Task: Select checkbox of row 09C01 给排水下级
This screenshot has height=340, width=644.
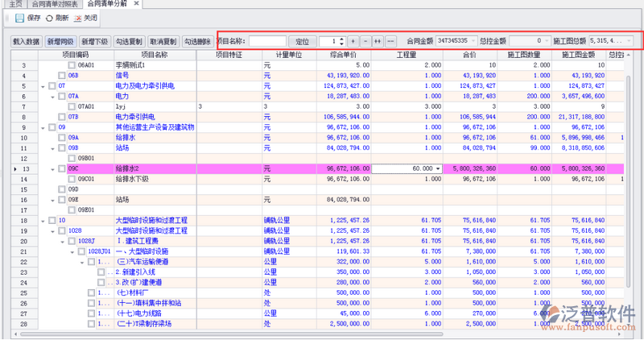Action: (x=72, y=179)
